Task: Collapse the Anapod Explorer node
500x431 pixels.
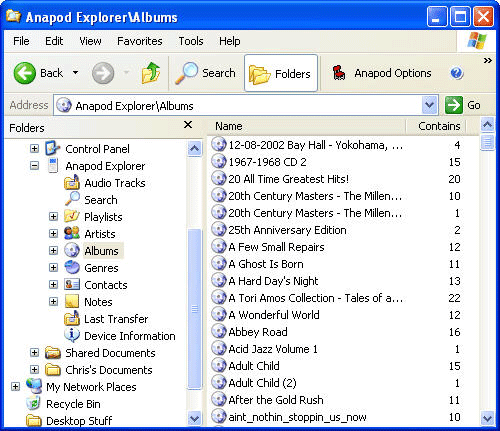Action: click(34, 165)
